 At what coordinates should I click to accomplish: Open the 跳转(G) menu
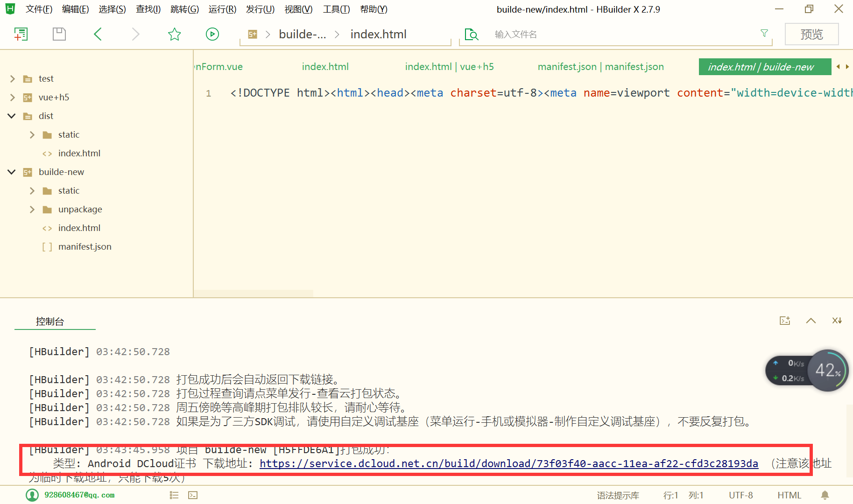[x=185, y=9]
